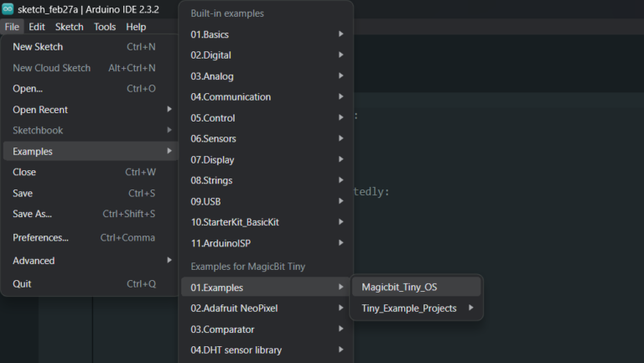Open the Help menu
This screenshot has width=644, height=363.
click(136, 27)
